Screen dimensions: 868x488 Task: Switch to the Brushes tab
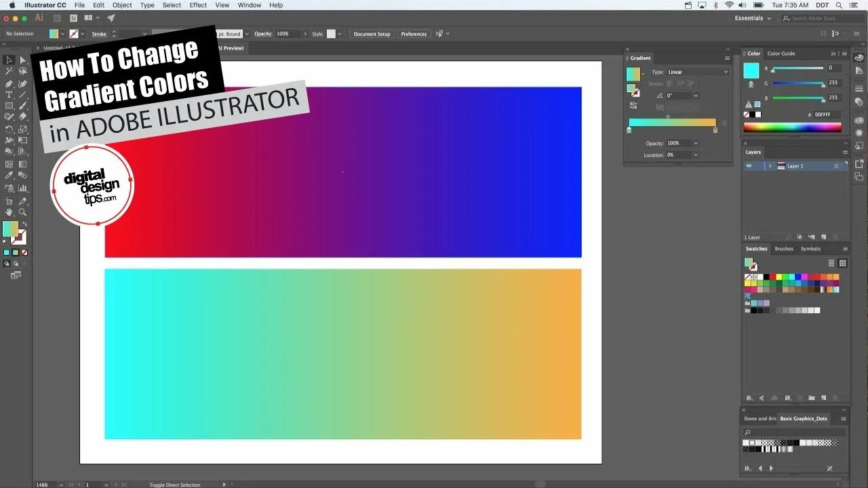pos(784,249)
